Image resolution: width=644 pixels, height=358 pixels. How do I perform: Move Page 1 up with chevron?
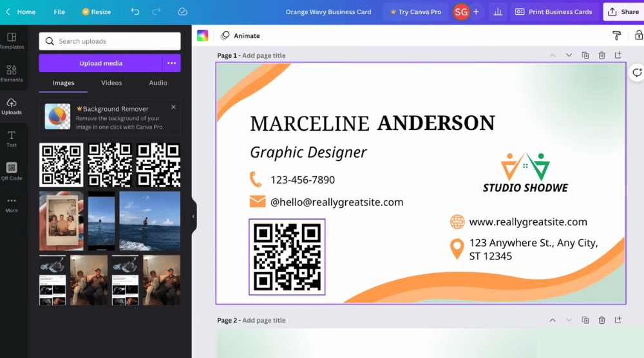click(x=553, y=55)
